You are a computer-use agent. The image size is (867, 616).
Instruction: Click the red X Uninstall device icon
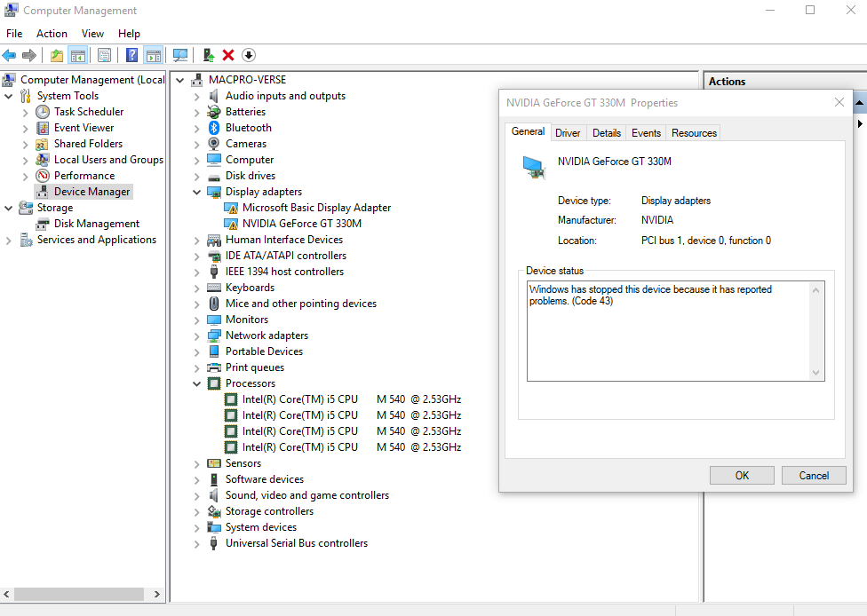click(x=227, y=55)
